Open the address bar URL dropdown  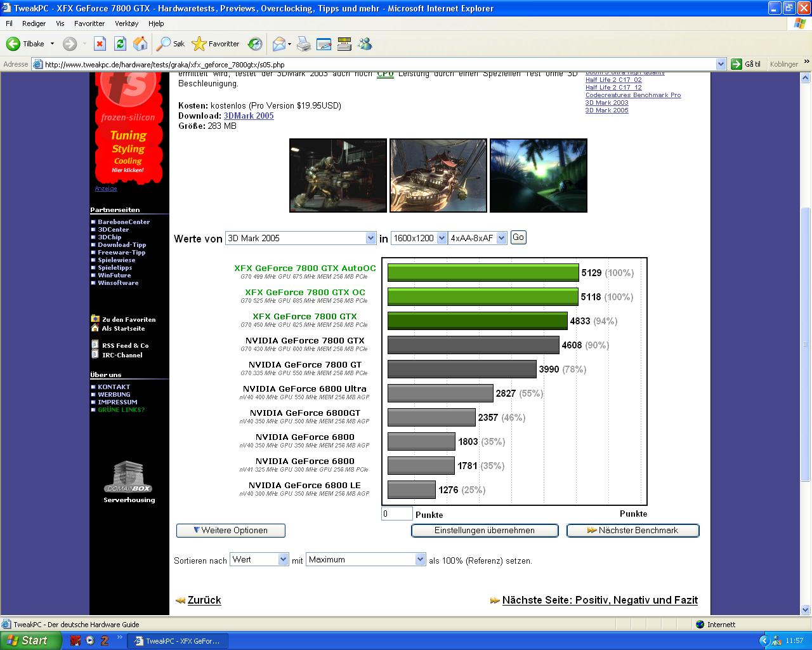click(721, 64)
